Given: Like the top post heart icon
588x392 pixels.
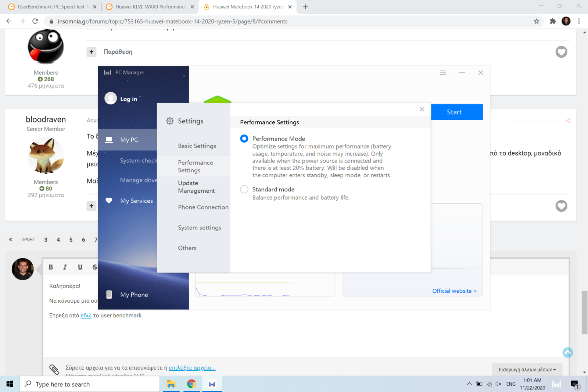Looking at the screenshot, I should pyautogui.click(x=561, y=52).
